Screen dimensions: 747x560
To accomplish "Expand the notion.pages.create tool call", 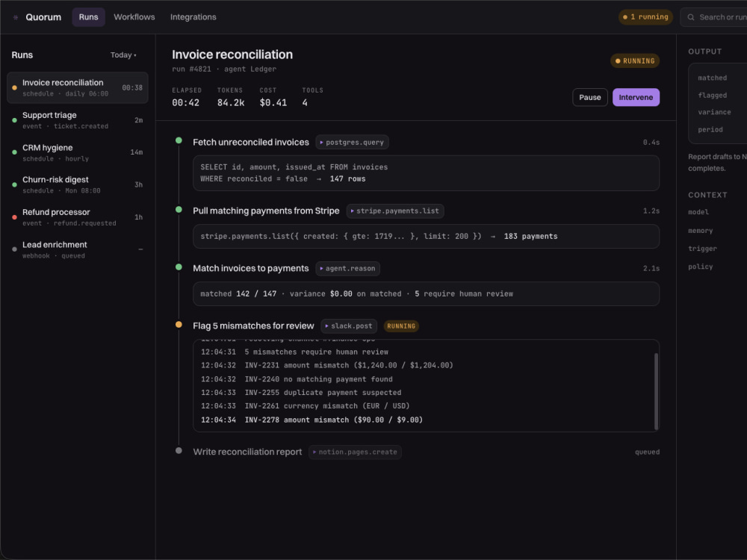I will [x=355, y=452].
